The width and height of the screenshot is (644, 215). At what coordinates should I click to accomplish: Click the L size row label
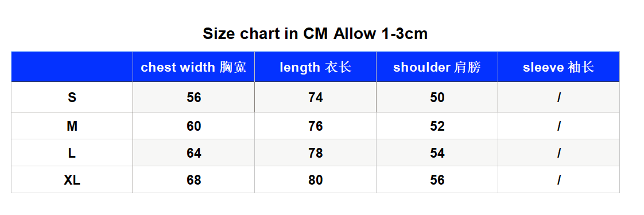click(x=72, y=153)
